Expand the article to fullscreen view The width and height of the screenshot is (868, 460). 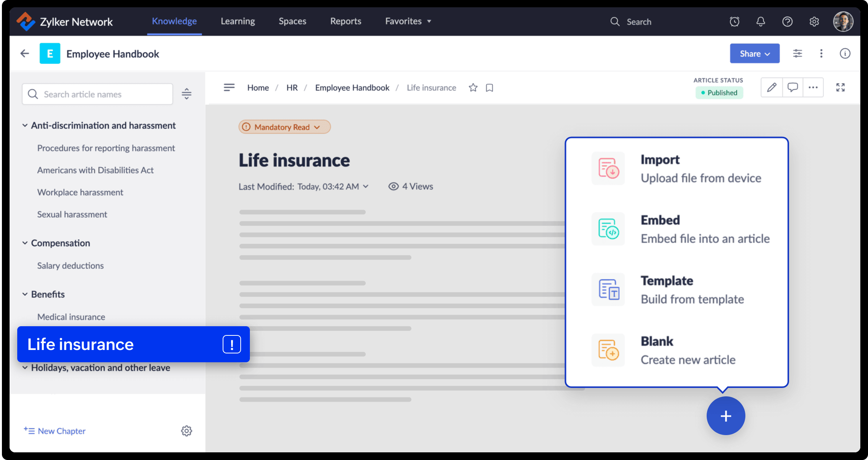[x=840, y=87]
